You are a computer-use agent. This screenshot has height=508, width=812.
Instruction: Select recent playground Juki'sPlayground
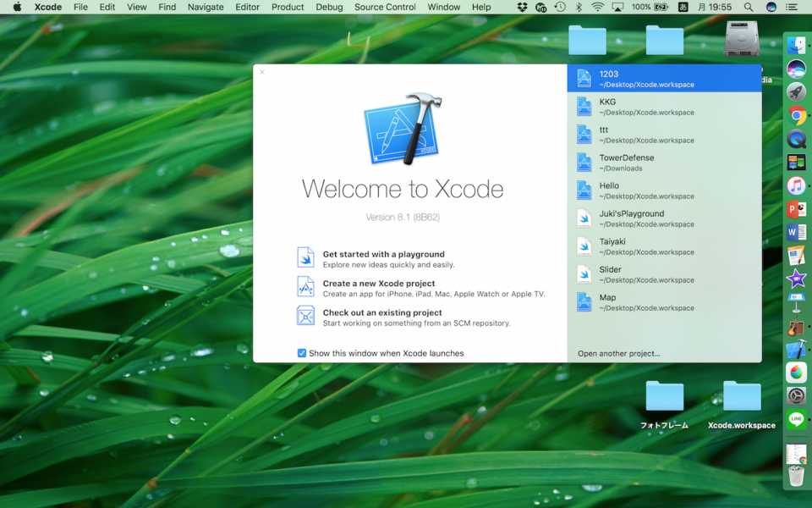tap(665, 218)
